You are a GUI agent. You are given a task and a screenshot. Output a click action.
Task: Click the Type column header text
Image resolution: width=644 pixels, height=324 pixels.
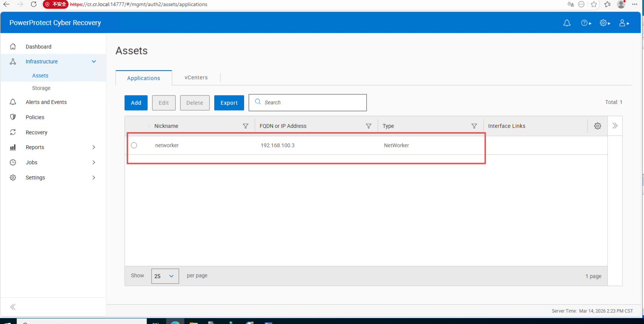click(388, 126)
